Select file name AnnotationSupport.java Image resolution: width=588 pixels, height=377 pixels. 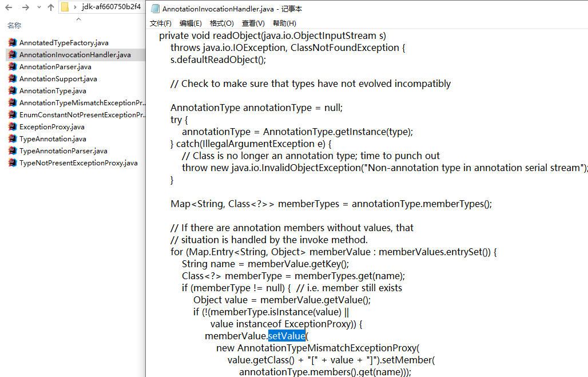pos(58,79)
